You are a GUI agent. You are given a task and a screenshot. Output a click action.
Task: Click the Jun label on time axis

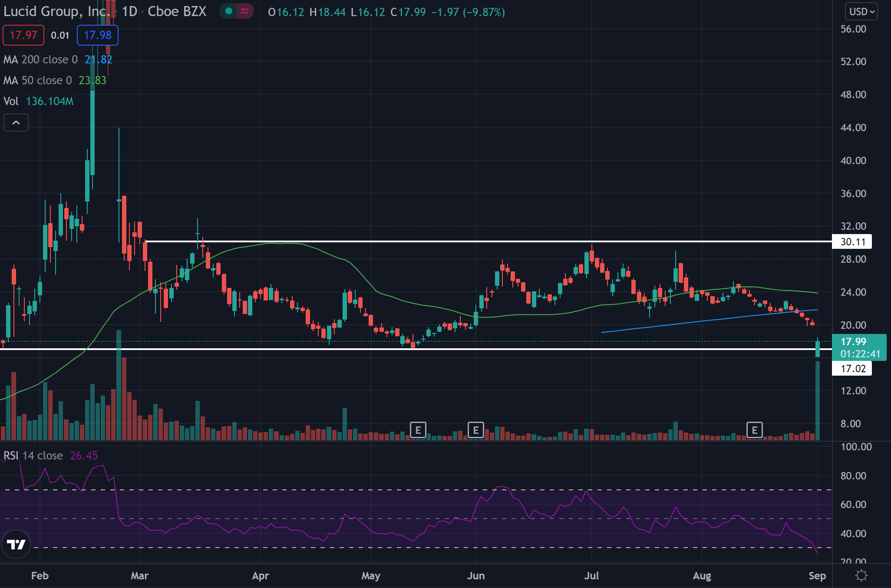[x=476, y=576]
